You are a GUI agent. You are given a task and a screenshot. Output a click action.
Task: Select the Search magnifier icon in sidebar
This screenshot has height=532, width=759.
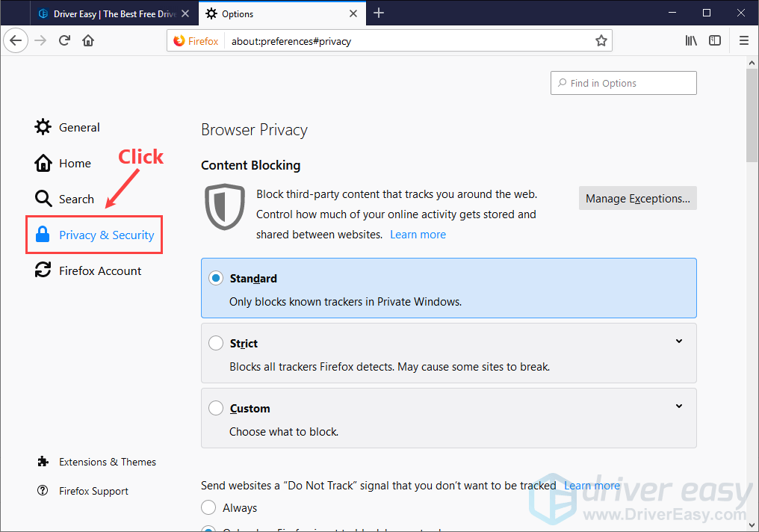pos(43,199)
